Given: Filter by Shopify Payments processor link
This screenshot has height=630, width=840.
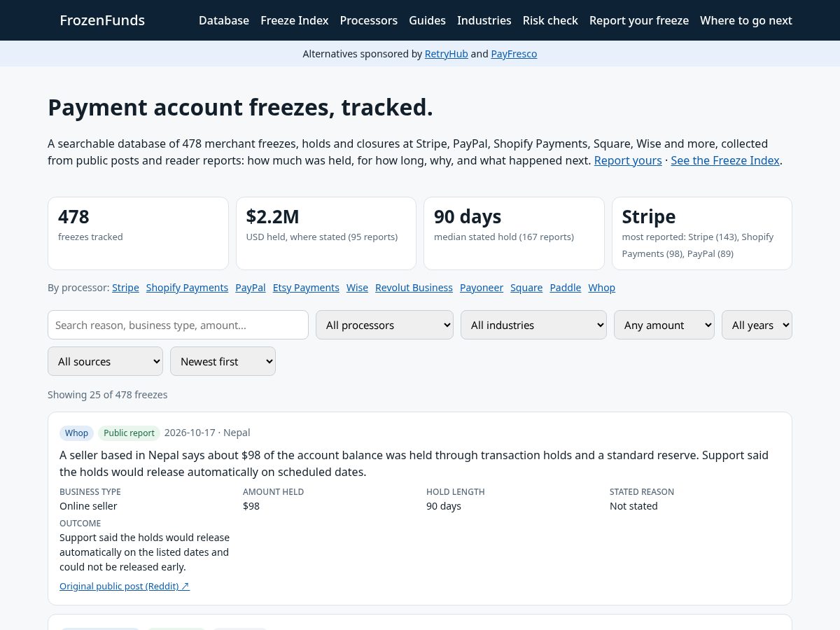Looking at the screenshot, I should (x=187, y=288).
